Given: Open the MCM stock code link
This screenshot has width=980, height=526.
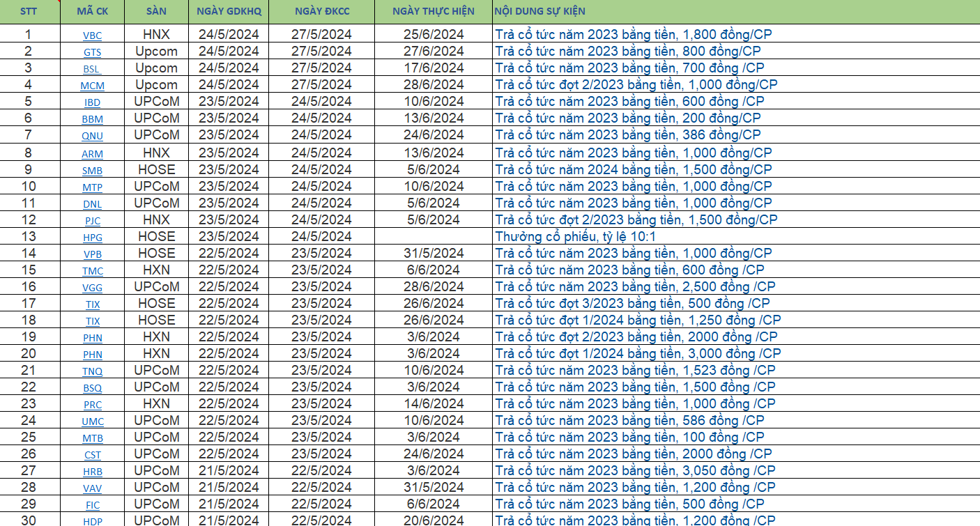Looking at the screenshot, I should [x=92, y=86].
